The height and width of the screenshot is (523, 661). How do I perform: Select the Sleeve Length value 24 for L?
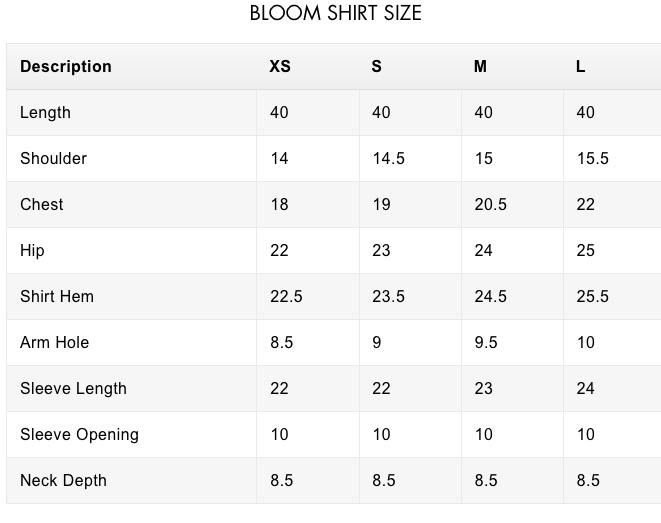point(585,389)
